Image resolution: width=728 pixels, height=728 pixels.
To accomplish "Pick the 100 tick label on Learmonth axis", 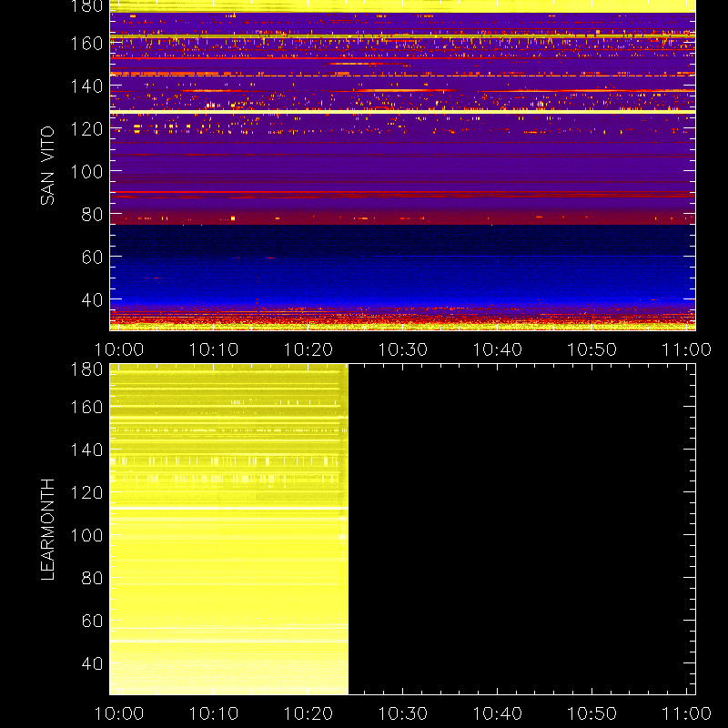I will (x=86, y=535).
